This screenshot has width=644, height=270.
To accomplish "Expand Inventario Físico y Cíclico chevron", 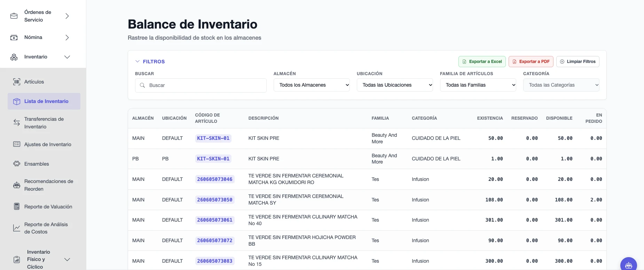I will click(x=67, y=260).
